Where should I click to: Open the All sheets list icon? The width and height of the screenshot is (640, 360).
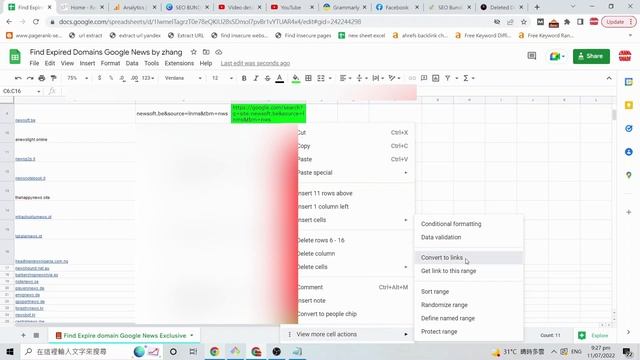pos(36,335)
